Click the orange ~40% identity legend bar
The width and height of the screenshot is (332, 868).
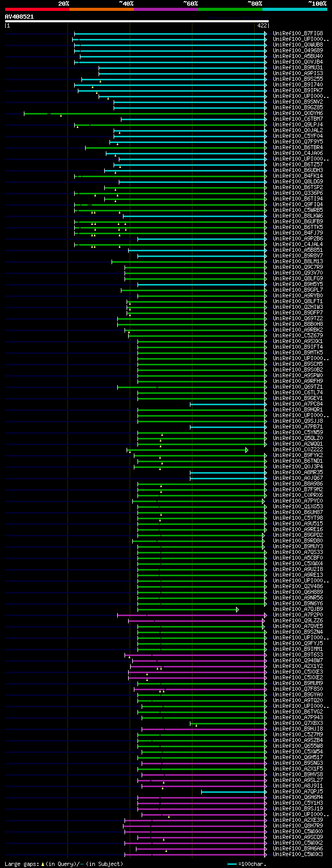point(102,9)
